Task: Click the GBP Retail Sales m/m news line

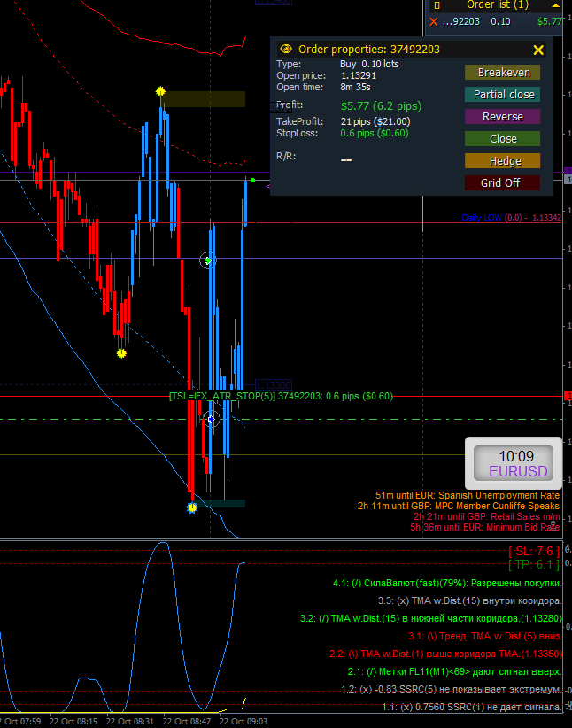Action: (x=487, y=516)
